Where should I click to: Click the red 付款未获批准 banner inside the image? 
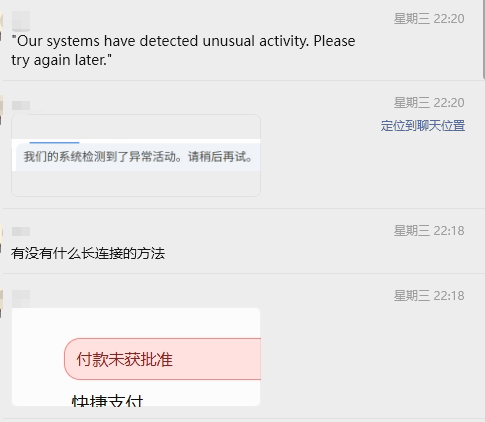162,359
